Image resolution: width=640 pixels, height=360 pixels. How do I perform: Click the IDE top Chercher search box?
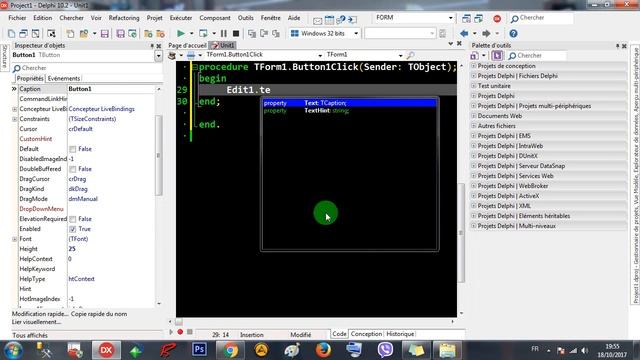[x=541, y=18]
